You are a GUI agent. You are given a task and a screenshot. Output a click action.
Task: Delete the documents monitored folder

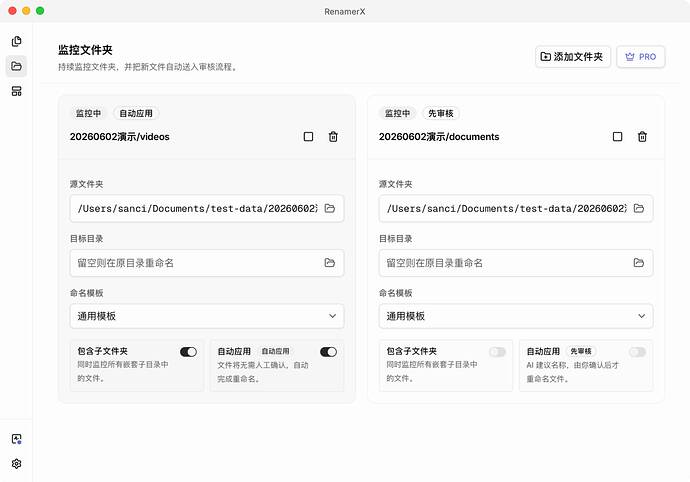pyautogui.click(x=642, y=136)
